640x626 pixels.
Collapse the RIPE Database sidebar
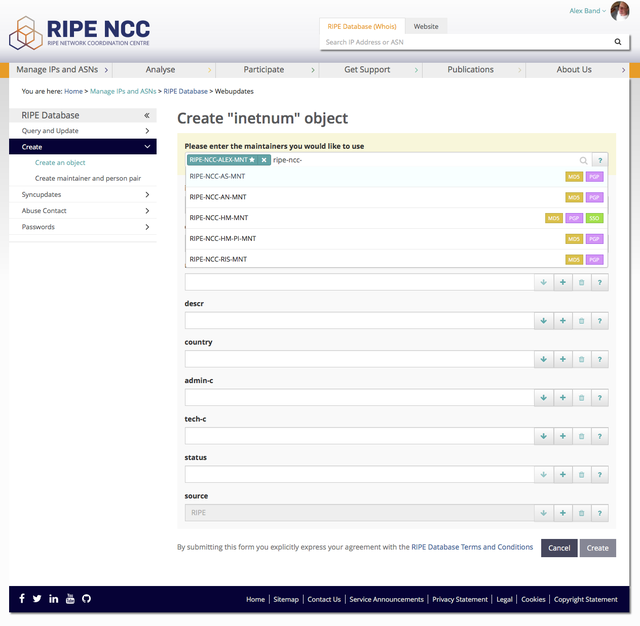click(147, 115)
